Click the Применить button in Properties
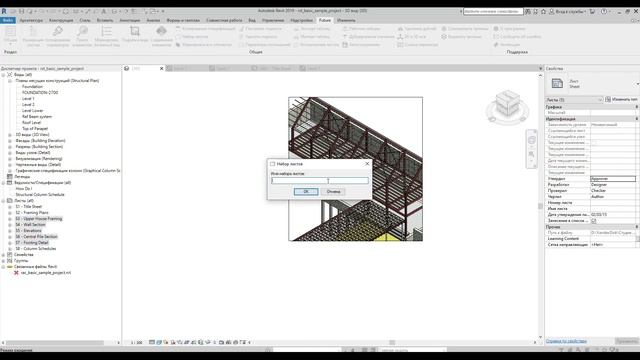Image resolution: width=640 pixels, height=360 pixels. (x=627, y=341)
